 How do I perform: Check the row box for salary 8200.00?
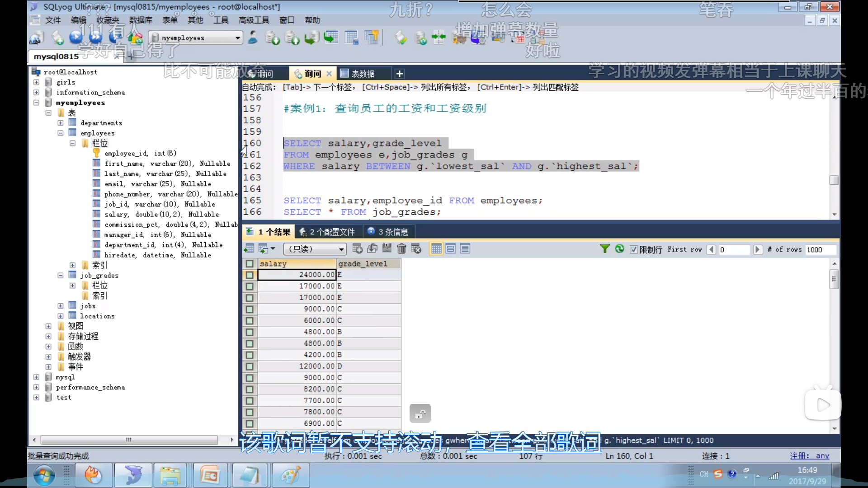pos(250,389)
